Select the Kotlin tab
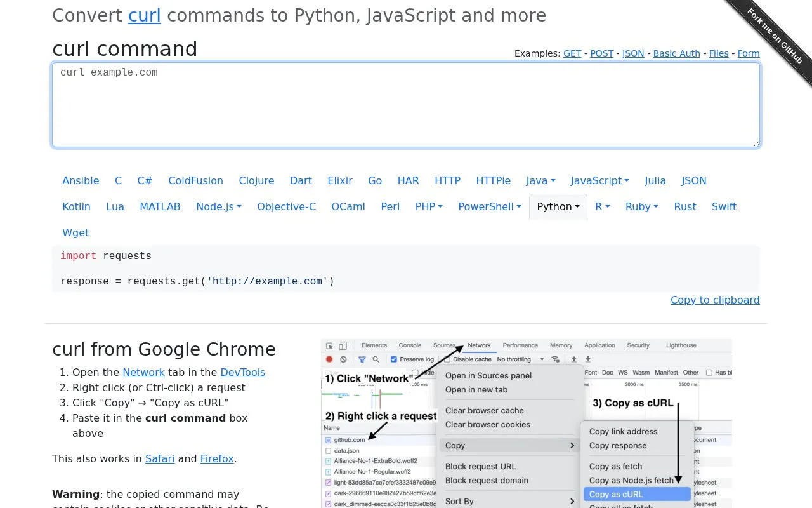812x508 pixels. pyautogui.click(x=76, y=206)
